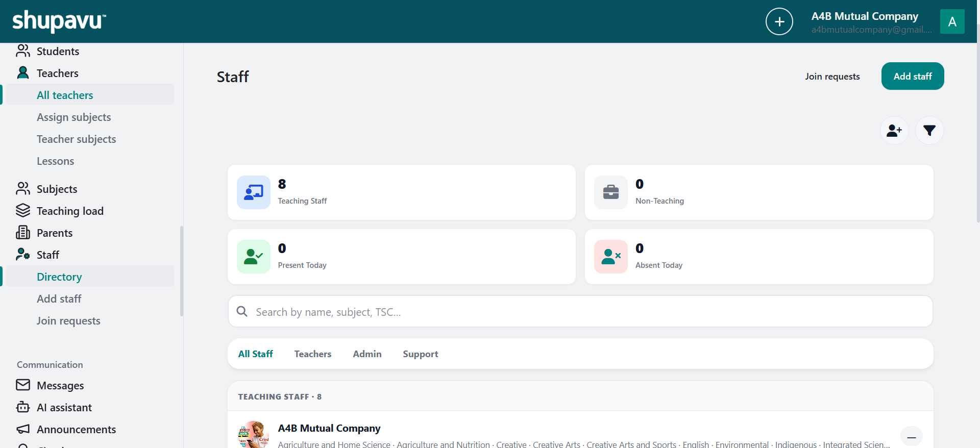Click the TEACHING STAFF · 8 heading

(280, 396)
